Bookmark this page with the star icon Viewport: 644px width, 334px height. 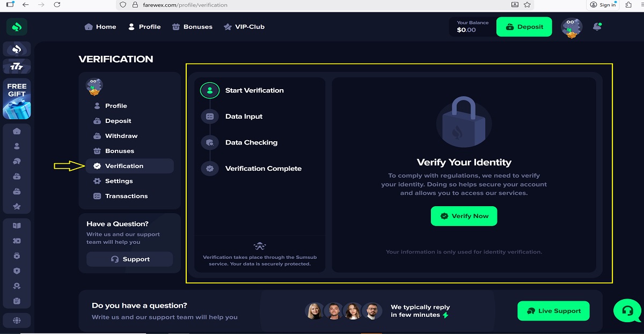tap(527, 5)
